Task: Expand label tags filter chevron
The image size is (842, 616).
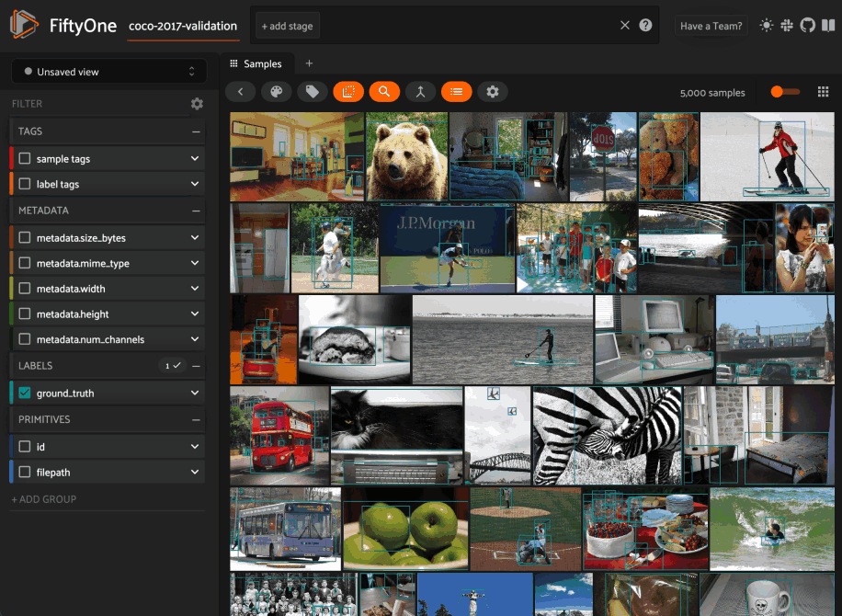Action: pyautogui.click(x=194, y=184)
